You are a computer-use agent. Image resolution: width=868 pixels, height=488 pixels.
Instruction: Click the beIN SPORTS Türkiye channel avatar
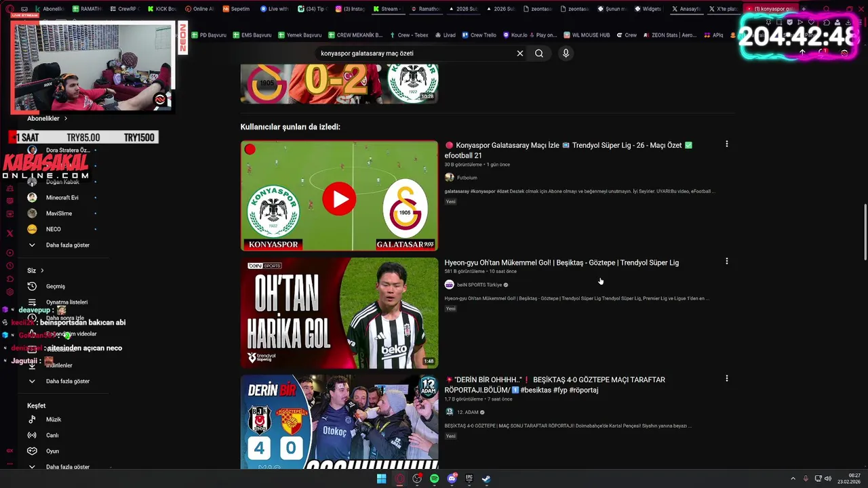pyautogui.click(x=449, y=285)
